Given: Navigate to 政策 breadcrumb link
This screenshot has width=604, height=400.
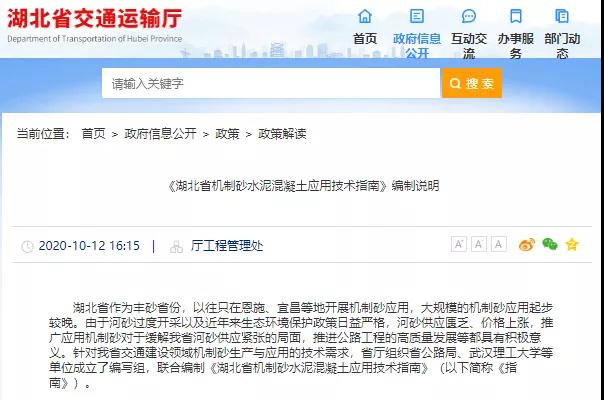Looking at the screenshot, I should click(x=227, y=133).
